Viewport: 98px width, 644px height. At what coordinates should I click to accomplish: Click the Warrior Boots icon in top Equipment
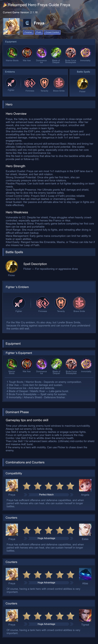pyautogui.click(x=12, y=53)
